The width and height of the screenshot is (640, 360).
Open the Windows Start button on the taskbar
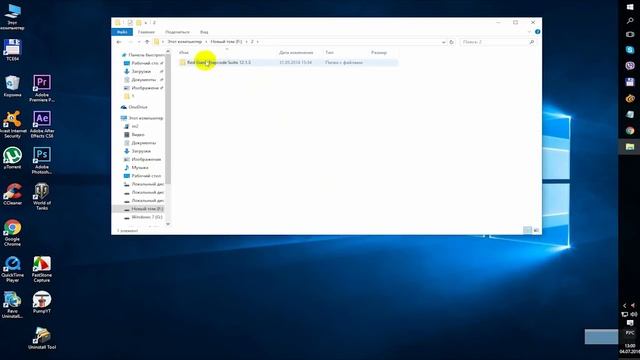630,7
